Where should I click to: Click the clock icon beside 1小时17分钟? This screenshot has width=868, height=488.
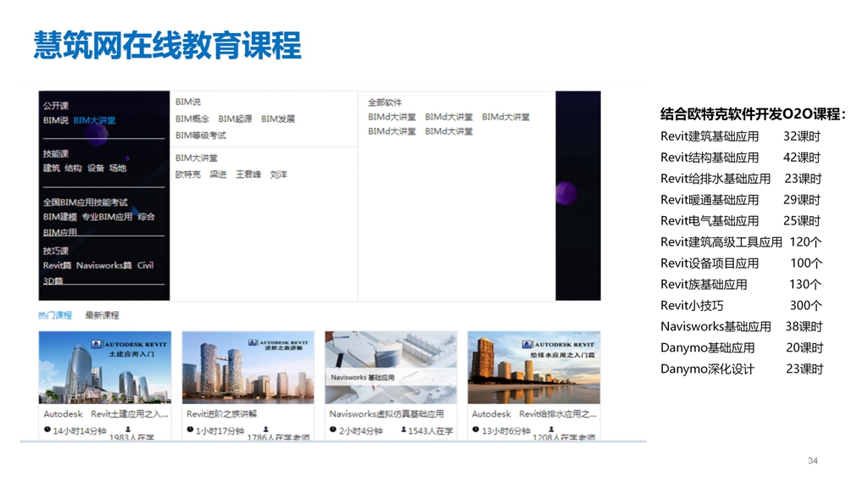[190, 430]
